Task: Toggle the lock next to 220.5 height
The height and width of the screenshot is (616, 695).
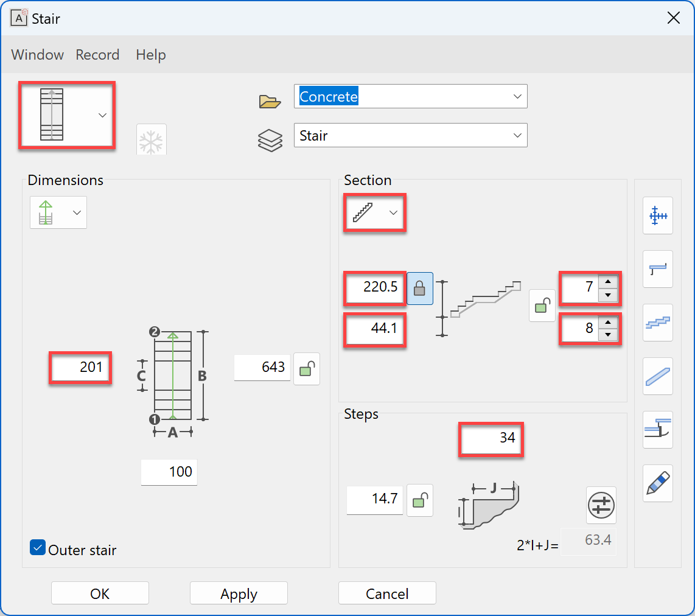Action: tap(419, 288)
